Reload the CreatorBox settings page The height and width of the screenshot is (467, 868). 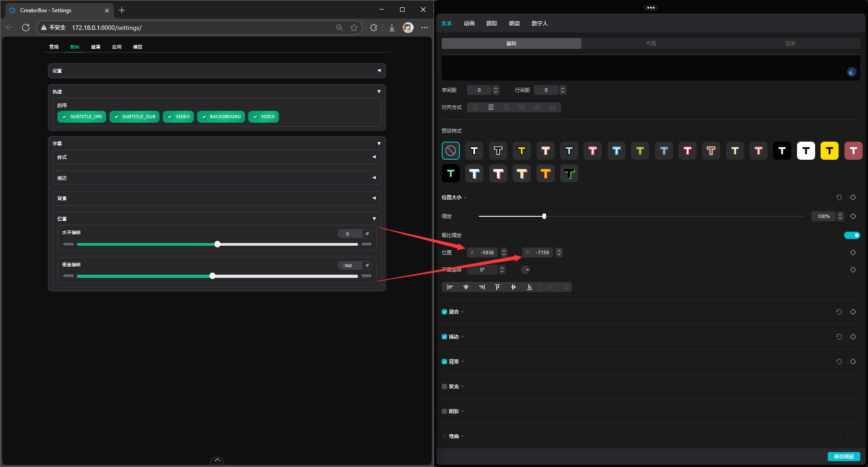click(26, 28)
